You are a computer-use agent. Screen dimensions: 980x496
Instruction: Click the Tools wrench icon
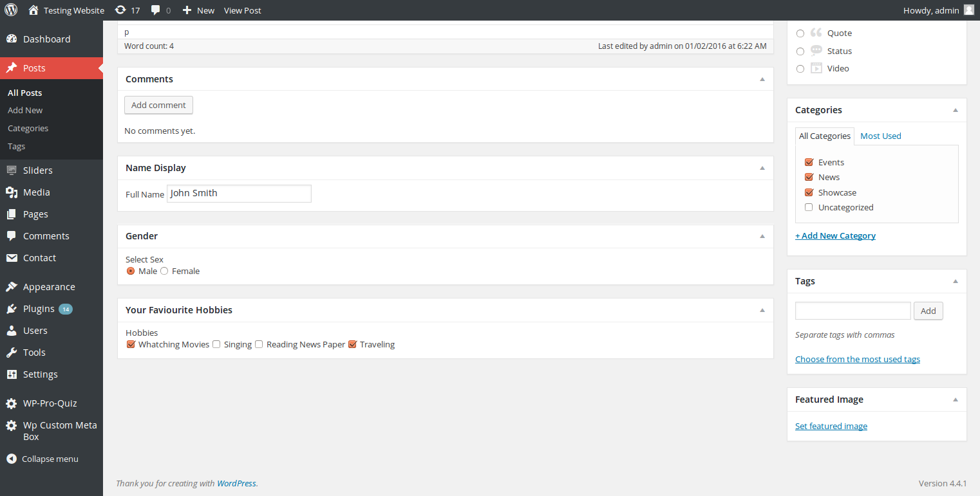point(12,352)
